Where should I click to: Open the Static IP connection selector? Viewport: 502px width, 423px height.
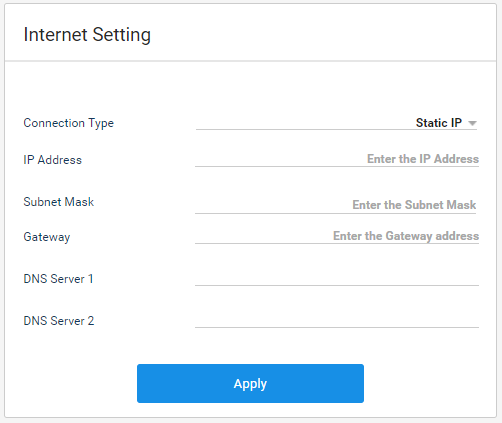pyautogui.click(x=336, y=123)
